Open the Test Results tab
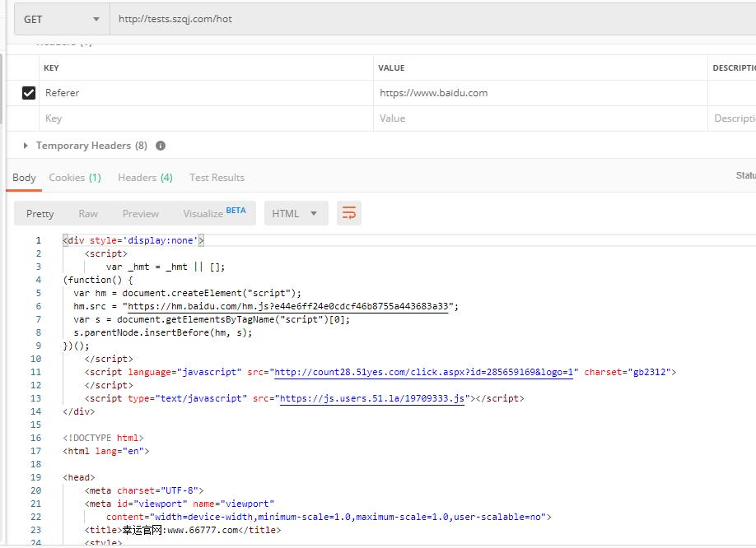This screenshot has width=756, height=548. [x=217, y=178]
